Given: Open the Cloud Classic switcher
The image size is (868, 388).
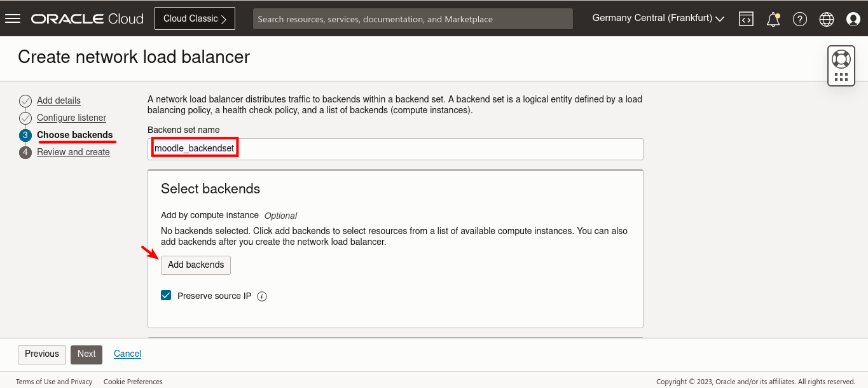Looking at the screenshot, I should (195, 18).
